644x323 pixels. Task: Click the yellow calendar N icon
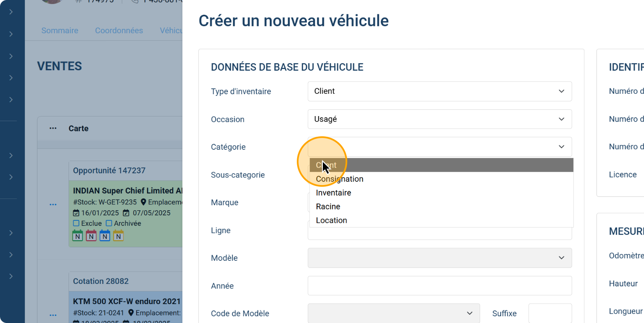point(118,236)
